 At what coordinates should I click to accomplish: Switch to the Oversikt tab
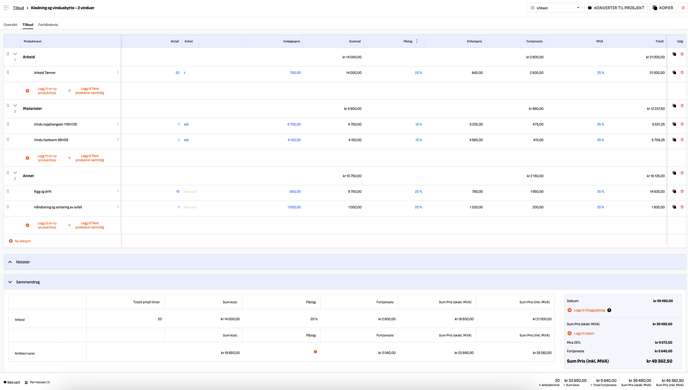pos(11,25)
